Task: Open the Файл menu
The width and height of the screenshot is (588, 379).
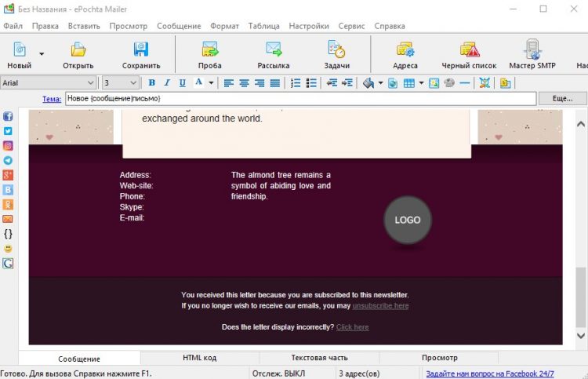Action: coord(13,26)
